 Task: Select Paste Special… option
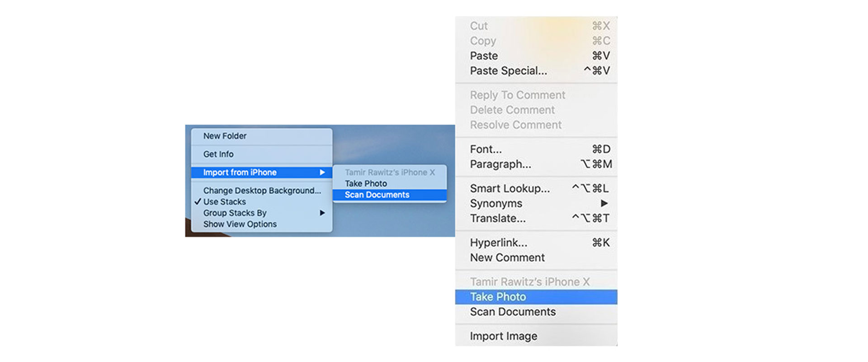pyautogui.click(x=536, y=71)
